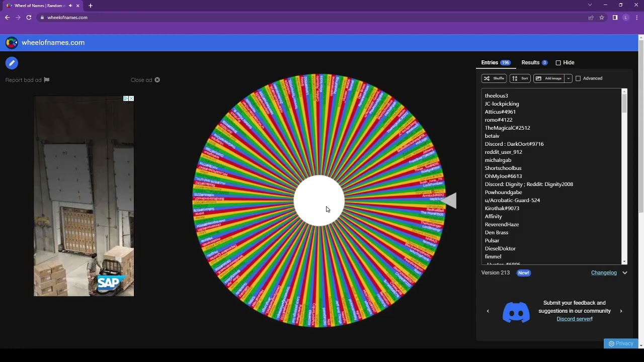Click the Chrome profile avatar
The image size is (644, 362).
[x=626, y=18]
